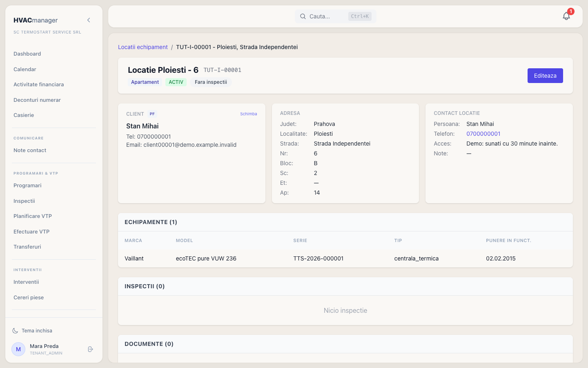Open Note contact

[x=30, y=150]
